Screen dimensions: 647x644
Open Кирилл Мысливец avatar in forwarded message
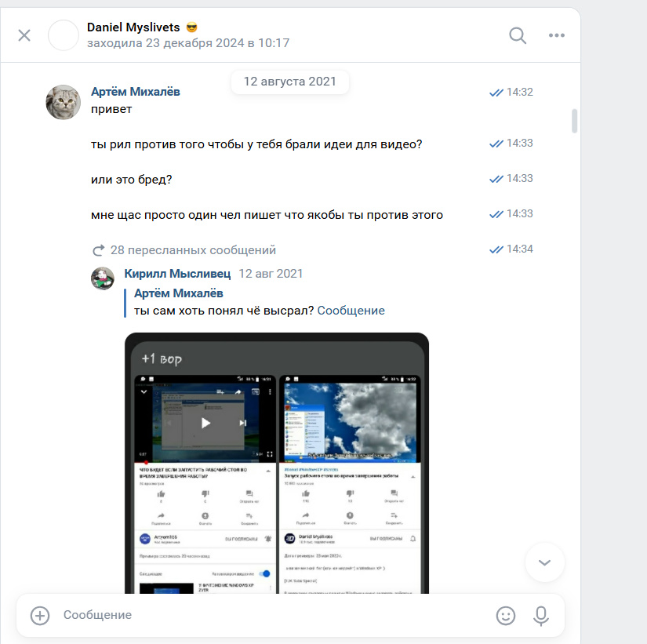click(x=103, y=278)
